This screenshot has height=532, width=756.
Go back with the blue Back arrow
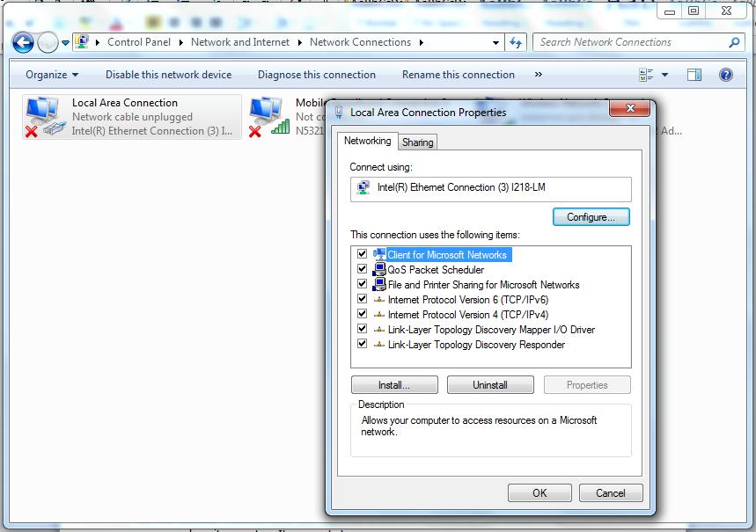click(x=23, y=43)
